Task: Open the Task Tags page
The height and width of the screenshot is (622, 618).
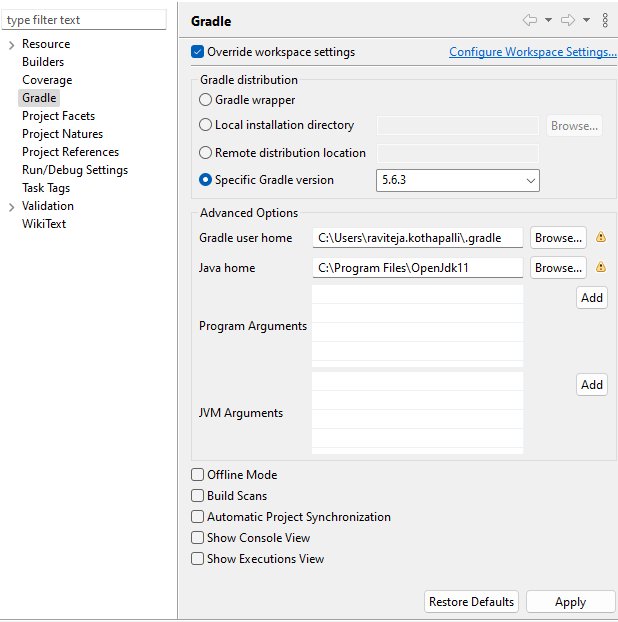Action: click(46, 188)
